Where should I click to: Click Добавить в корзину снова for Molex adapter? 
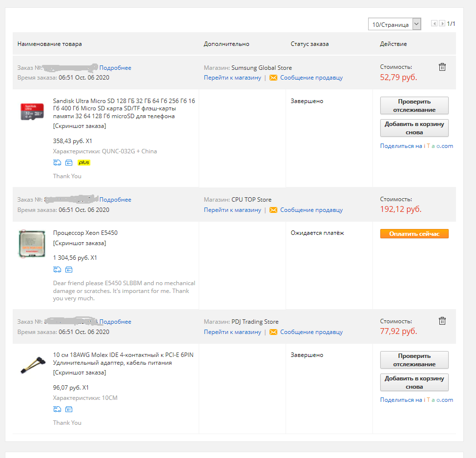[x=414, y=382]
